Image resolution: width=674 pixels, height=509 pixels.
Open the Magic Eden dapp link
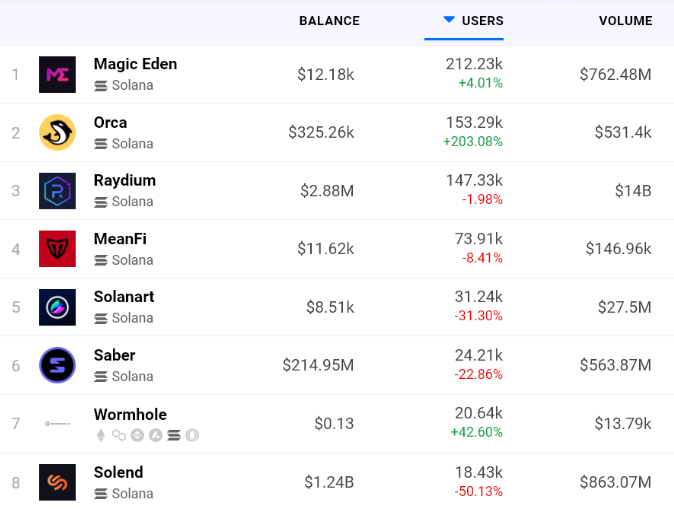pos(135,64)
